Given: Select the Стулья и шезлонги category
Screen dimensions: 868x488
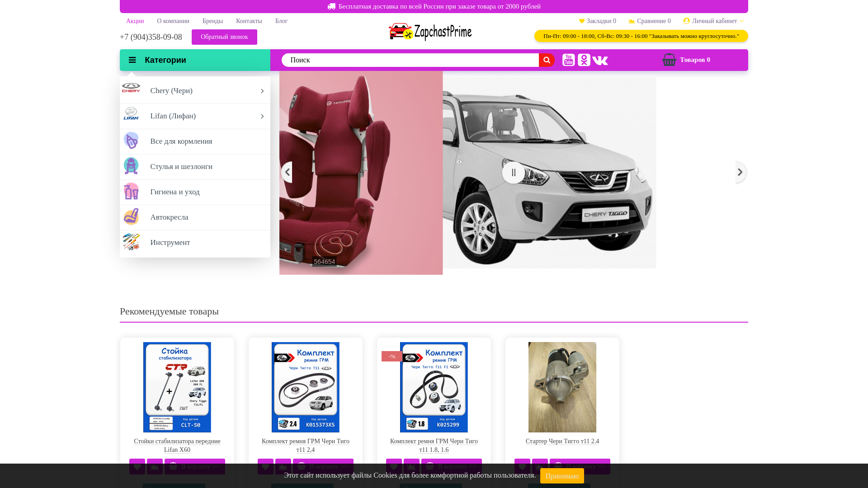Looking at the screenshot, I should click(195, 167).
